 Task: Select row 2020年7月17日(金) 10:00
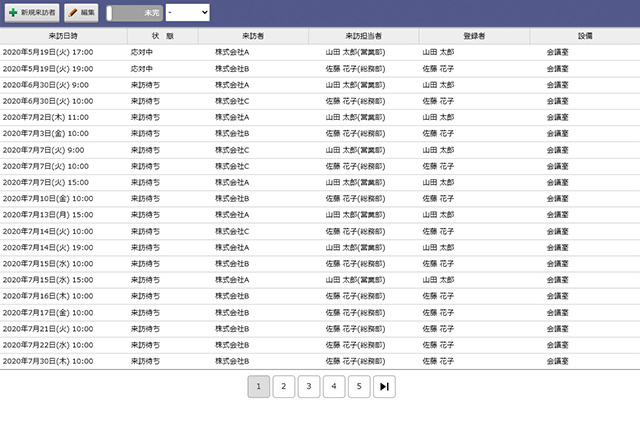tap(320, 313)
